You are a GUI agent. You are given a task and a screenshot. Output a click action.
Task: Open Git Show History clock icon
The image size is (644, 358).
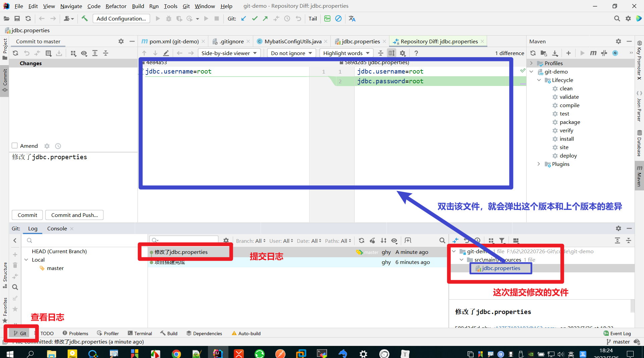(x=287, y=19)
